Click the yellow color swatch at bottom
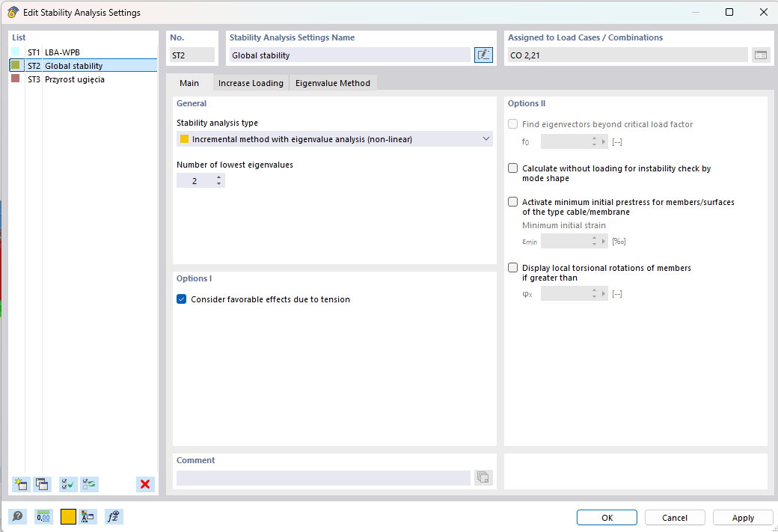The image size is (778, 532). click(x=69, y=517)
